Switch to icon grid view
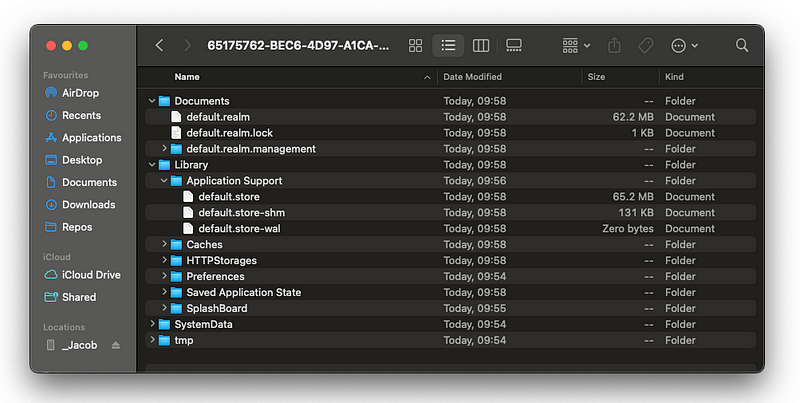 (415, 46)
